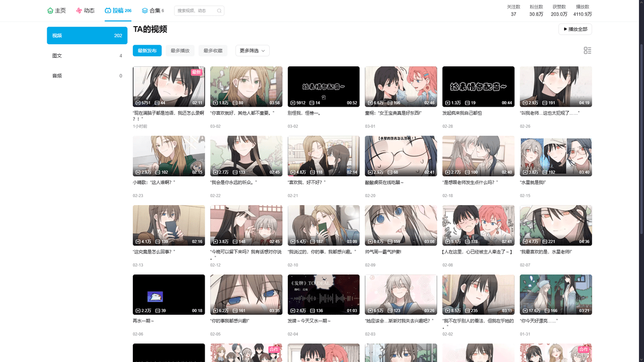Open title “是想跟老师发生点什么吗？”
The width and height of the screenshot is (644, 362).
pyautogui.click(x=470, y=183)
